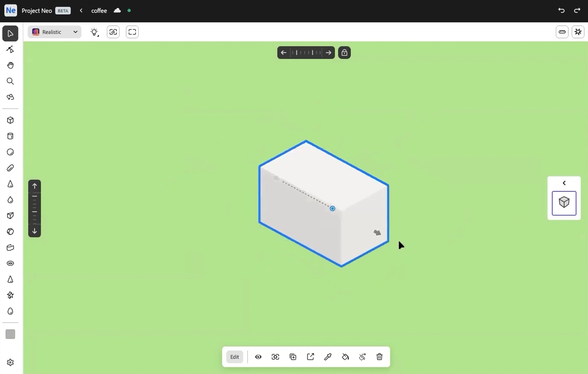Undo the last action

click(562, 10)
